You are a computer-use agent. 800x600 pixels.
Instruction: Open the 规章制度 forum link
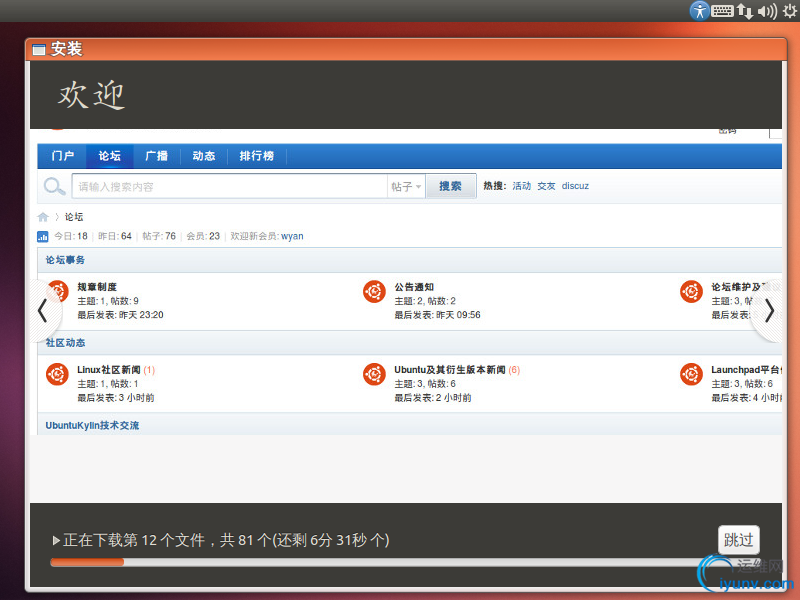click(x=97, y=287)
